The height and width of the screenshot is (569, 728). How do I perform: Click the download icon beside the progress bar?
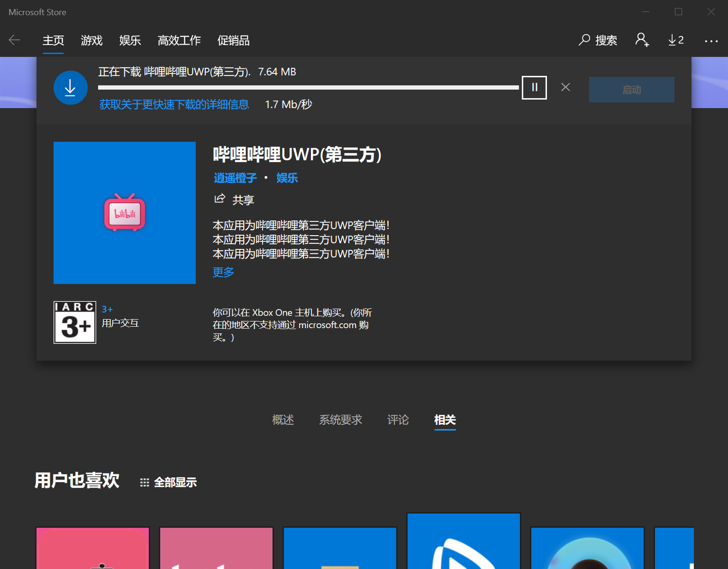coord(70,87)
